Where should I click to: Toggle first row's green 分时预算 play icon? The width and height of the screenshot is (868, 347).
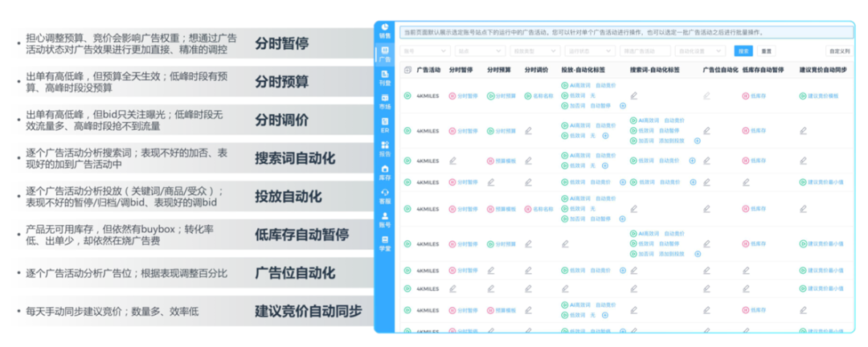(490, 96)
